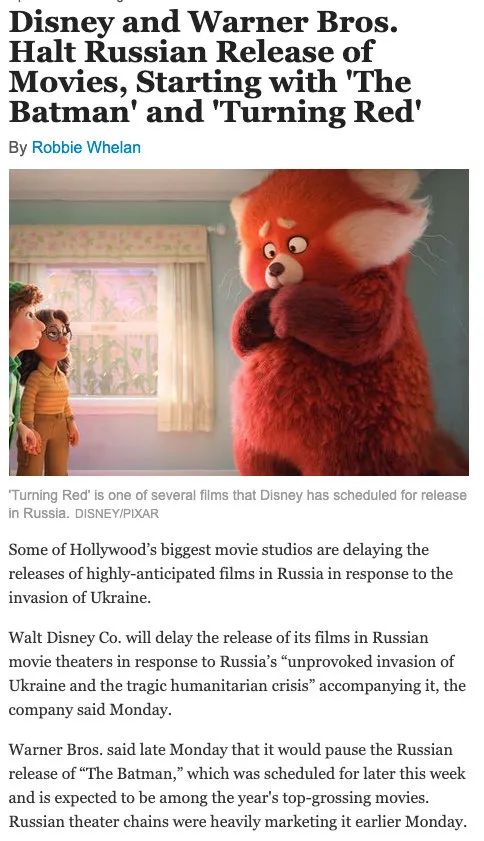Click the girl wearing glasses in the image

click(x=50, y=392)
